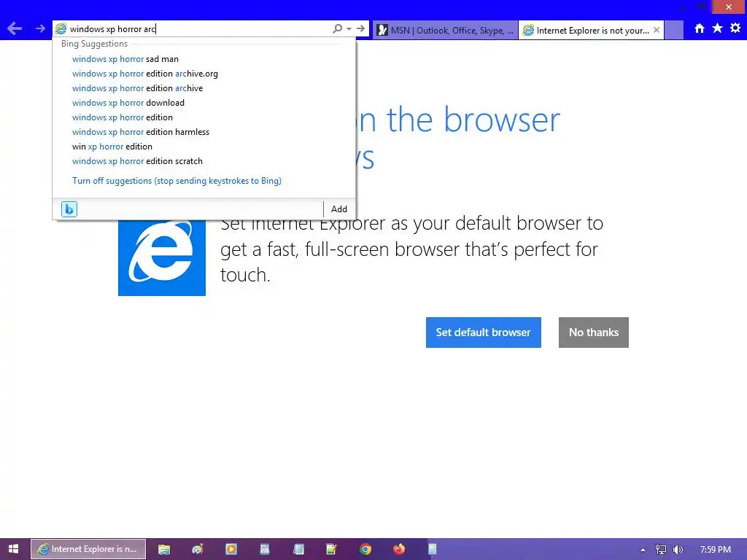Show hidden tray icons arrow

point(643,550)
